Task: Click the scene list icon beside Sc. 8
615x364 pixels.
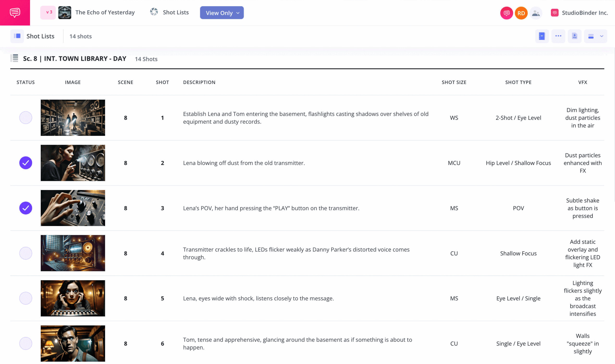Action: (x=14, y=58)
